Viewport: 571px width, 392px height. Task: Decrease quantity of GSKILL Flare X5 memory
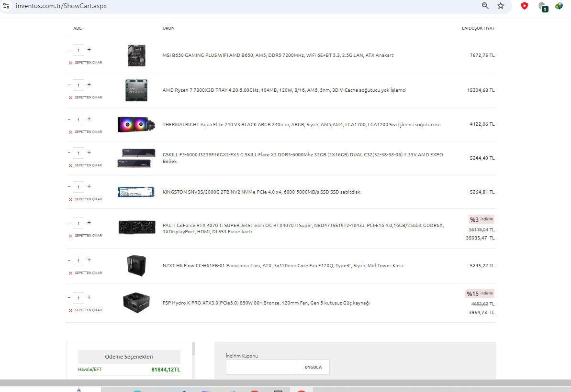[69, 152]
